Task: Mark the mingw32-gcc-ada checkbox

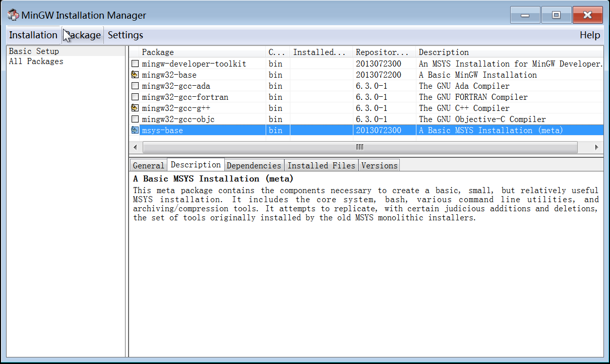Action: click(x=135, y=86)
